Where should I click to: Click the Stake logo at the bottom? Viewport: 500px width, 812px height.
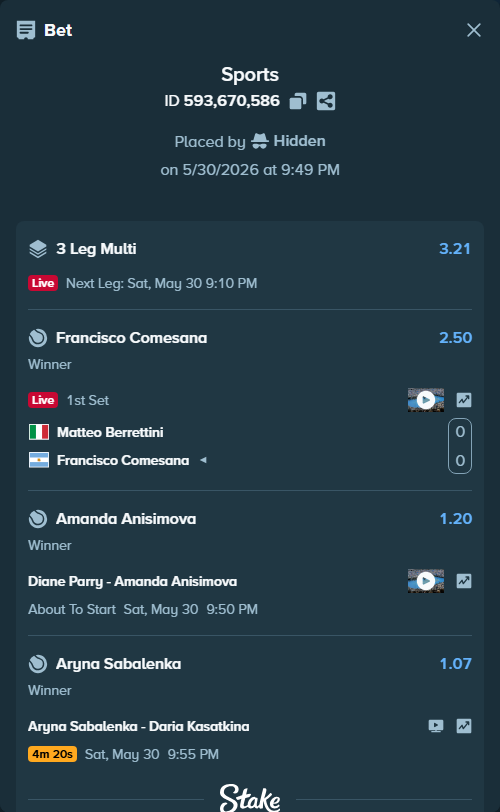(x=250, y=798)
